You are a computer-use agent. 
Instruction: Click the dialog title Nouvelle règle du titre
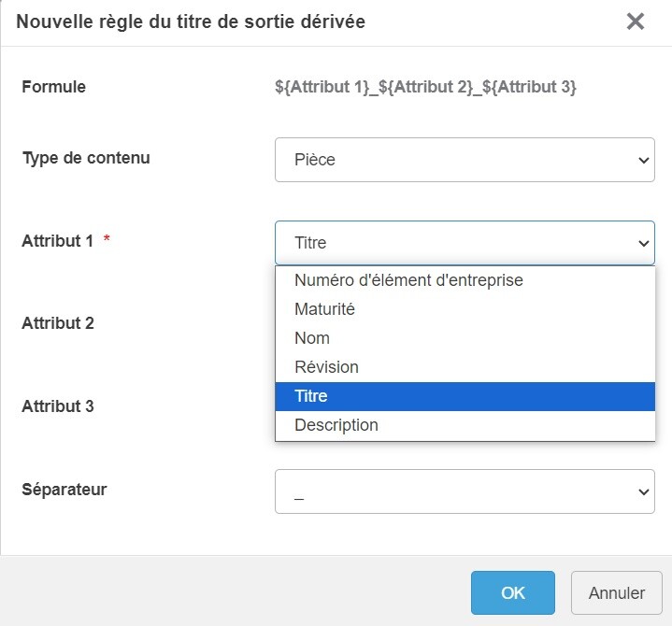coord(191,21)
